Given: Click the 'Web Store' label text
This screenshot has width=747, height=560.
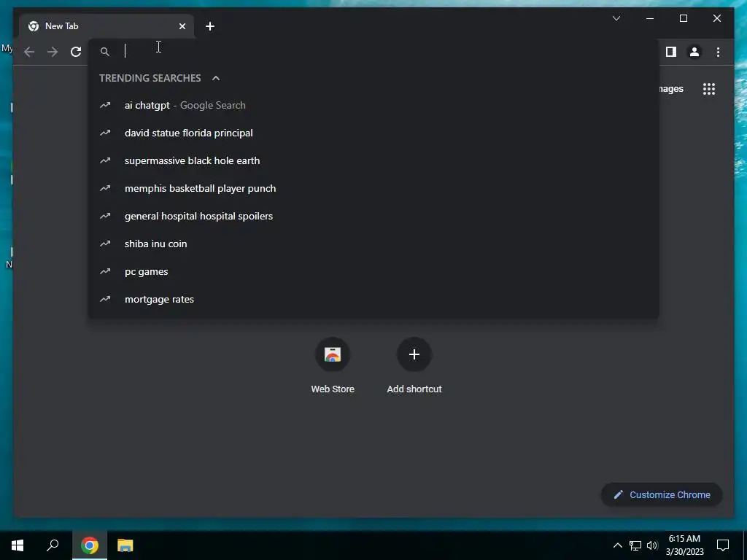Looking at the screenshot, I should 333,389.
